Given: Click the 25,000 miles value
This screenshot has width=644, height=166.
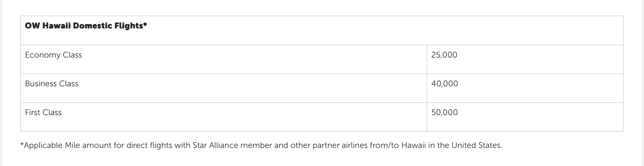Looking at the screenshot, I should pyautogui.click(x=444, y=55).
